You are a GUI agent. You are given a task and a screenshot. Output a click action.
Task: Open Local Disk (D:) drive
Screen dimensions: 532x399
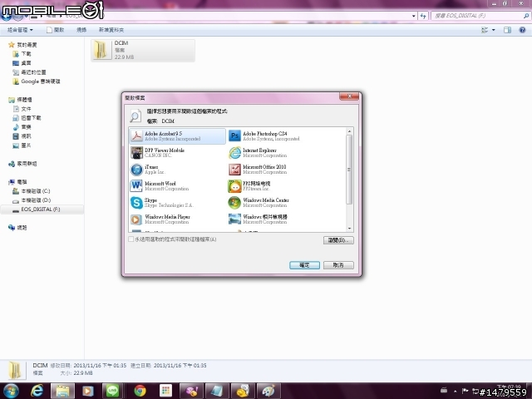[x=32, y=200]
